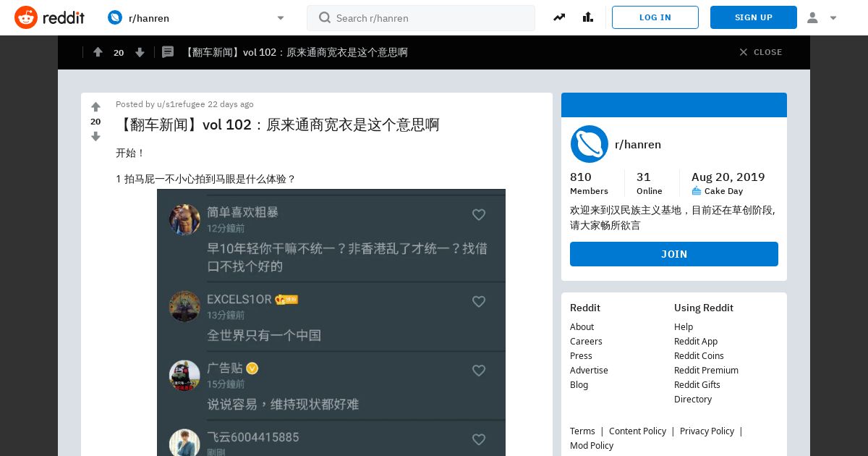The image size is (868, 456).
Task: Open the About link
Action: tap(582, 327)
